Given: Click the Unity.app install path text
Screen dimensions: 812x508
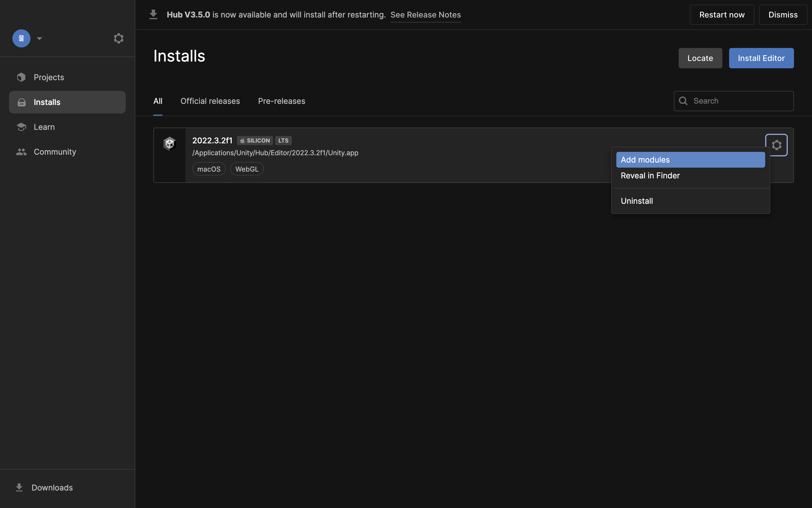Looking at the screenshot, I should (x=275, y=153).
